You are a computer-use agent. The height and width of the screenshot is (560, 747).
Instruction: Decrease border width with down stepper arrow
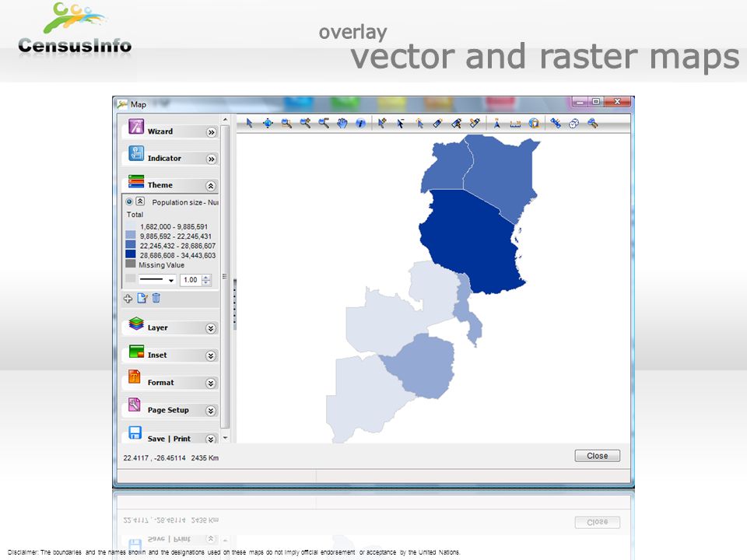click(x=205, y=282)
